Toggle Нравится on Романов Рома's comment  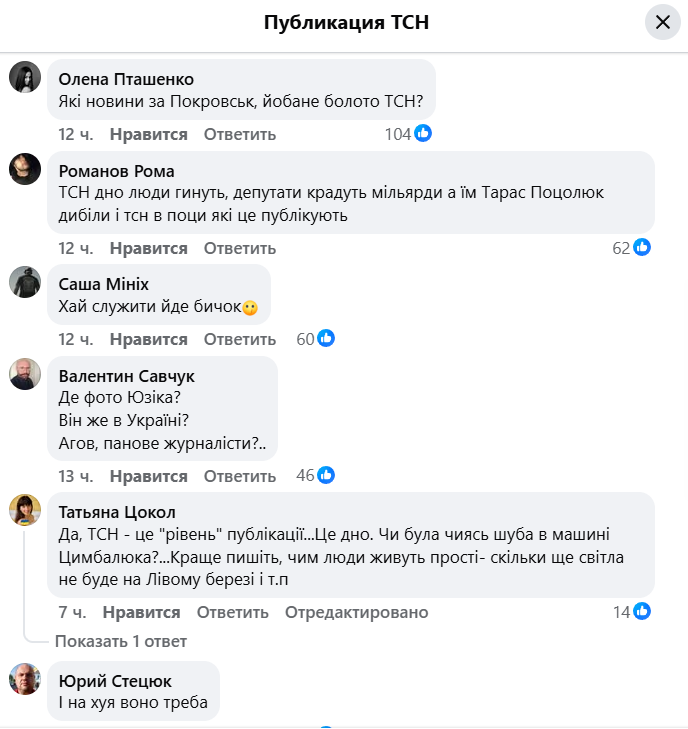coord(149,248)
